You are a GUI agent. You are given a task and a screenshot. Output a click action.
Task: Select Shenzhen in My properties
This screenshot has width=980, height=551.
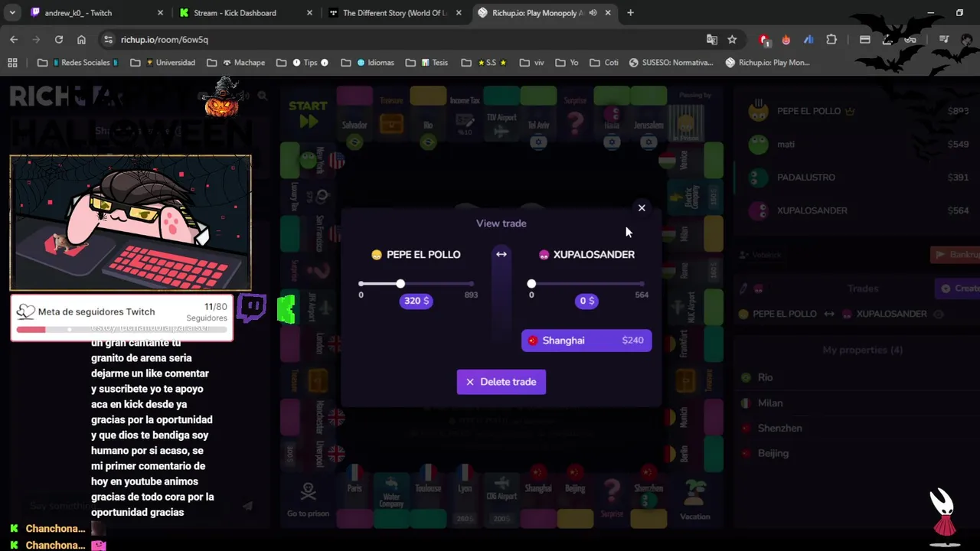(x=854, y=428)
